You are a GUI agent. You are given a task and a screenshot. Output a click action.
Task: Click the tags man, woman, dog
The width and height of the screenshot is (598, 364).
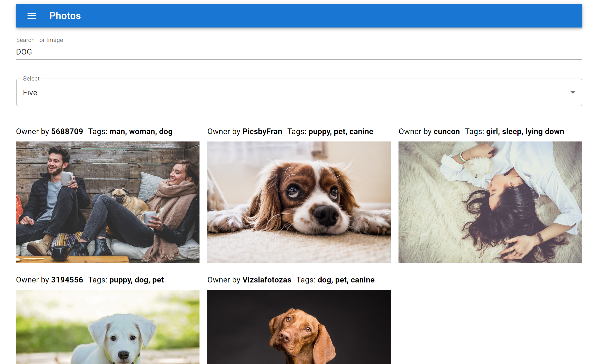[141, 131]
